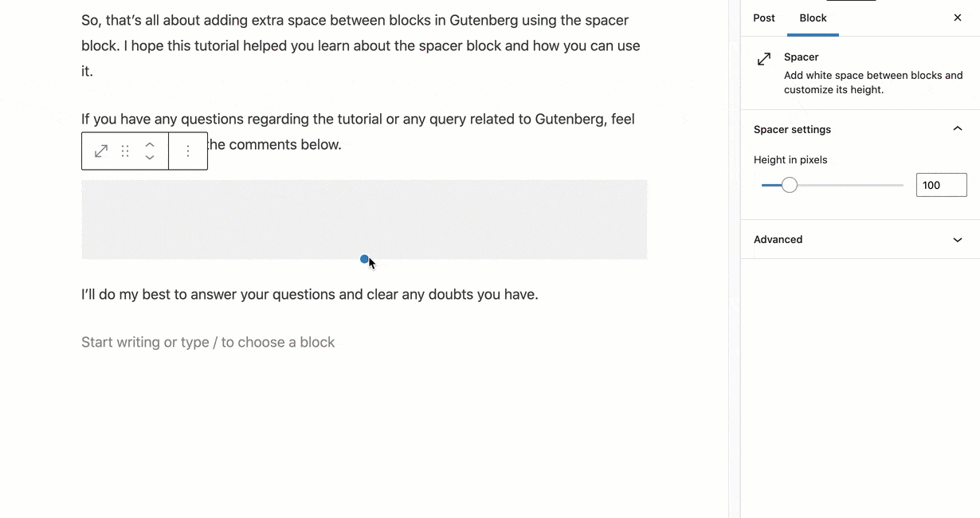Select the Spacer transform icon in block toolbar

(x=100, y=151)
